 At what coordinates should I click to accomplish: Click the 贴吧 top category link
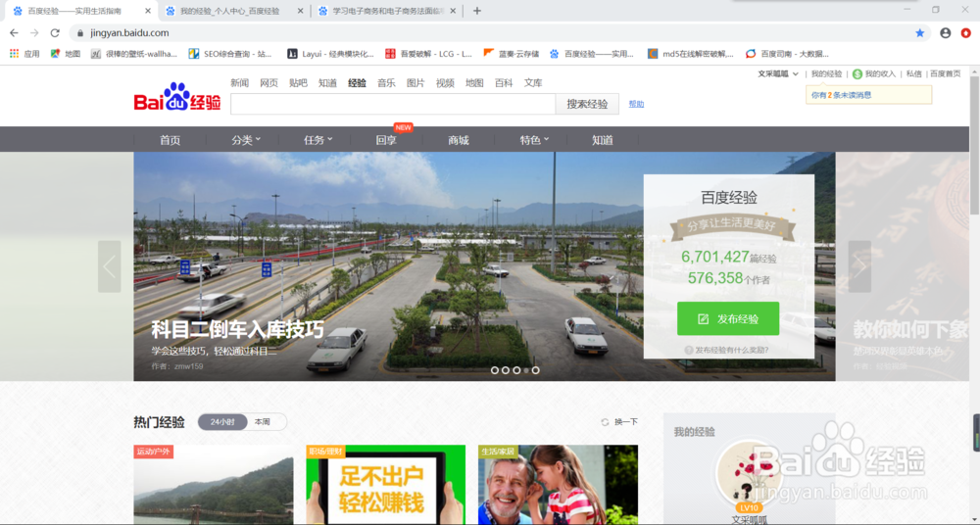tap(298, 82)
